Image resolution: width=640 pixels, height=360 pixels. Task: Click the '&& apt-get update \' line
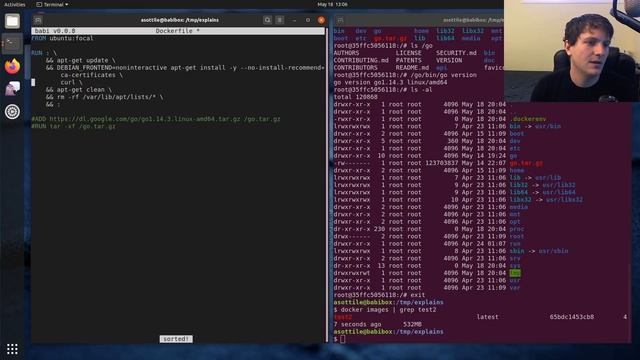pos(81,60)
